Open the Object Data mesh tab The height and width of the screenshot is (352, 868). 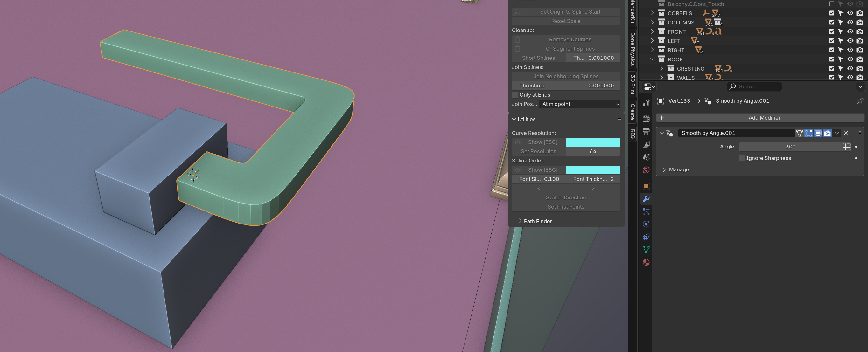coord(646,250)
